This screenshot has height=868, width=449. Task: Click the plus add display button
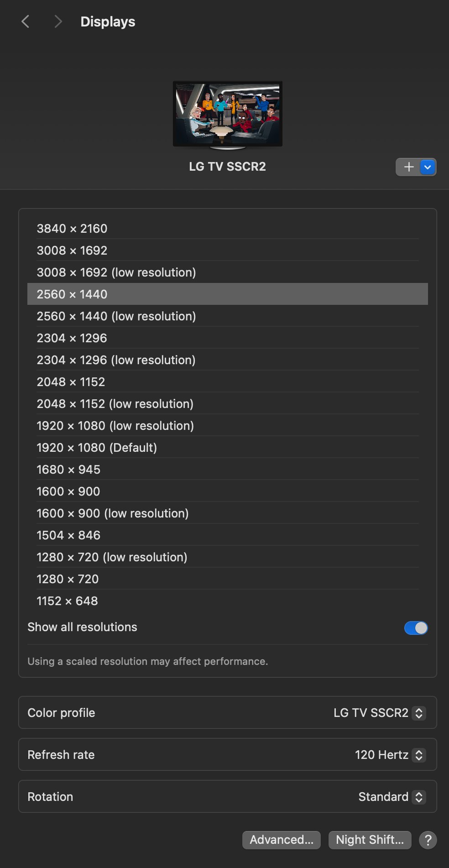point(408,167)
